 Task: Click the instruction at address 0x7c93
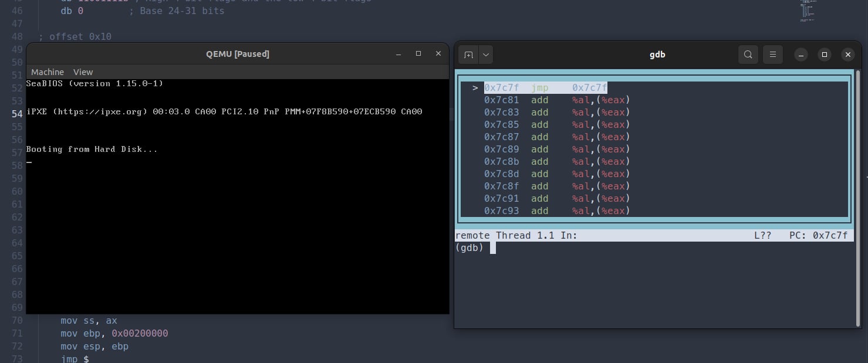pyautogui.click(x=557, y=211)
